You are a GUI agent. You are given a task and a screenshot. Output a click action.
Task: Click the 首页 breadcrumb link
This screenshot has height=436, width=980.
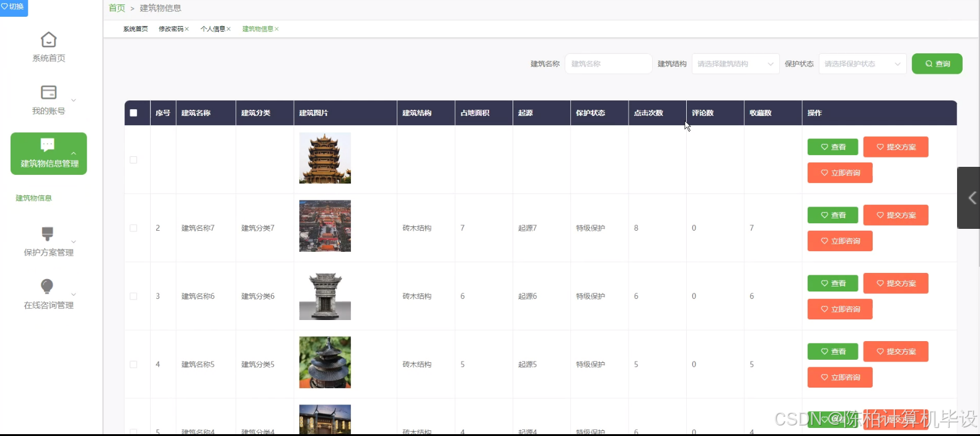point(117,8)
